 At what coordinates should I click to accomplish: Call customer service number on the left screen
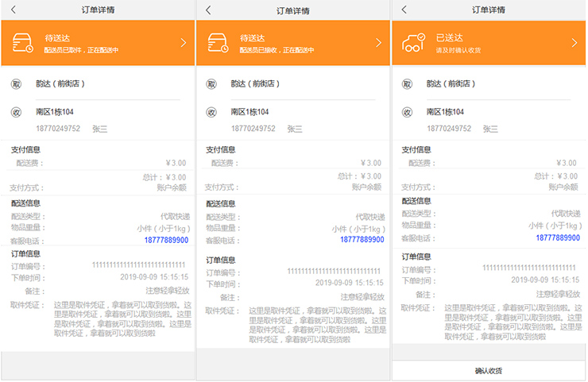[166, 239]
